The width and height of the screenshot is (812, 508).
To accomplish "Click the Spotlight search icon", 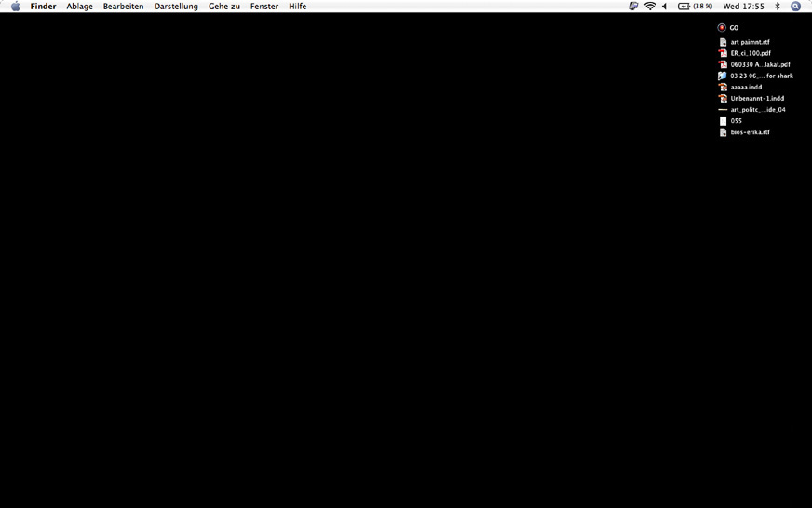I will point(795,7).
